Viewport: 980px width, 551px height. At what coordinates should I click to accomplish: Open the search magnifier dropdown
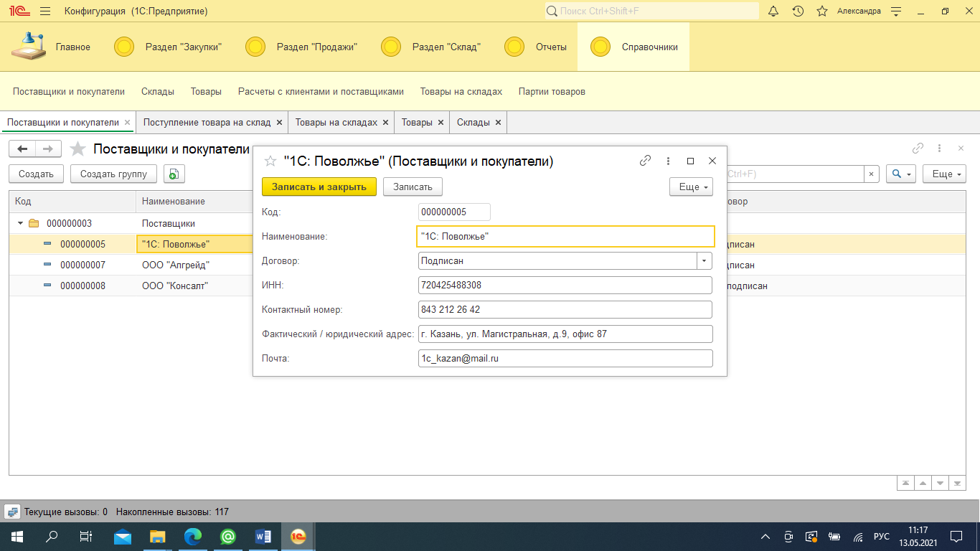pos(902,174)
